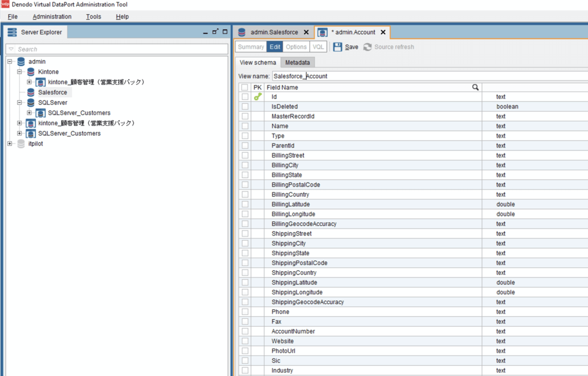The image size is (588, 376).
Task: Click the Server Explorer search field
Action: (117, 49)
